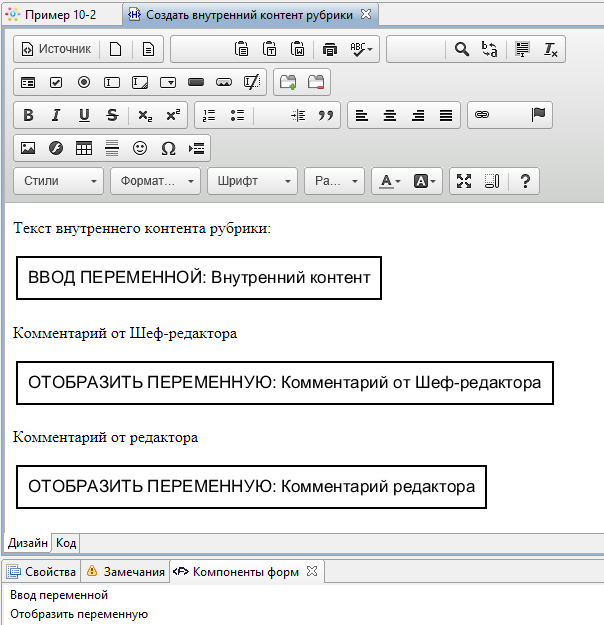Switch to the Код tab
604x625 pixels.
[66, 543]
